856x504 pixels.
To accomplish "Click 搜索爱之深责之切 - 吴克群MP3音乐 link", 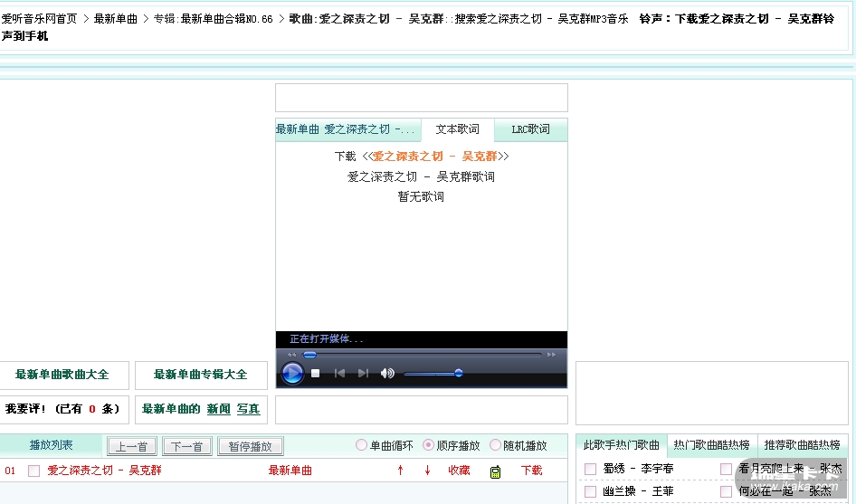I will tap(541, 19).
